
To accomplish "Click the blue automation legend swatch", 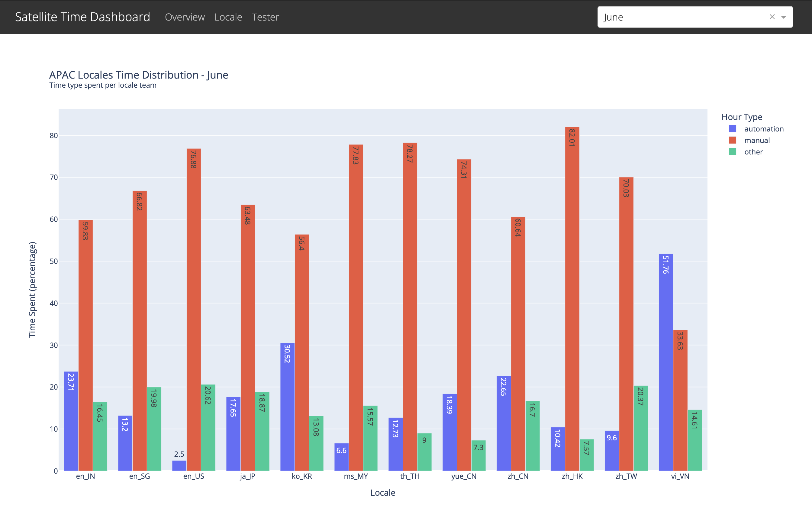I will [x=732, y=128].
